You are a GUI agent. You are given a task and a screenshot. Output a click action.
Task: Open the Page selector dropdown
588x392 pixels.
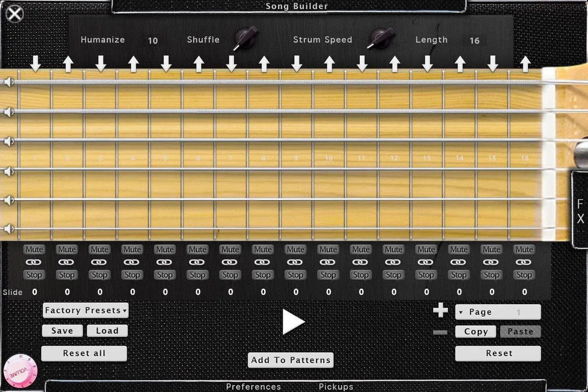click(x=498, y=312)
